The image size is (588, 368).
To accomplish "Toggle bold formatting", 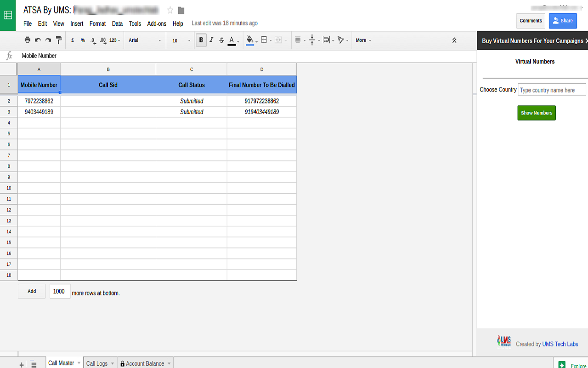I will tap(201, 40).
